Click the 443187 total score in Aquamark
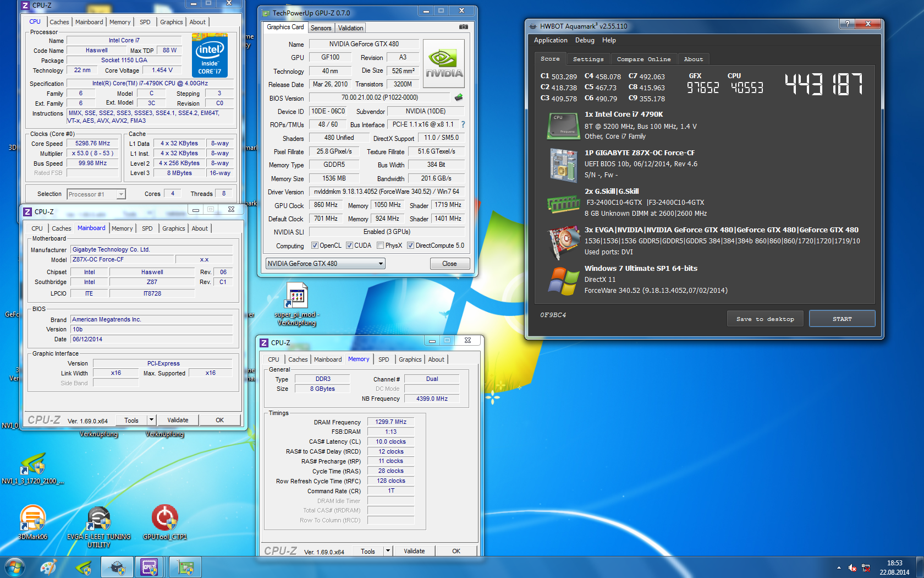This screenshot has width=924, height=578. tap(823, 85)
